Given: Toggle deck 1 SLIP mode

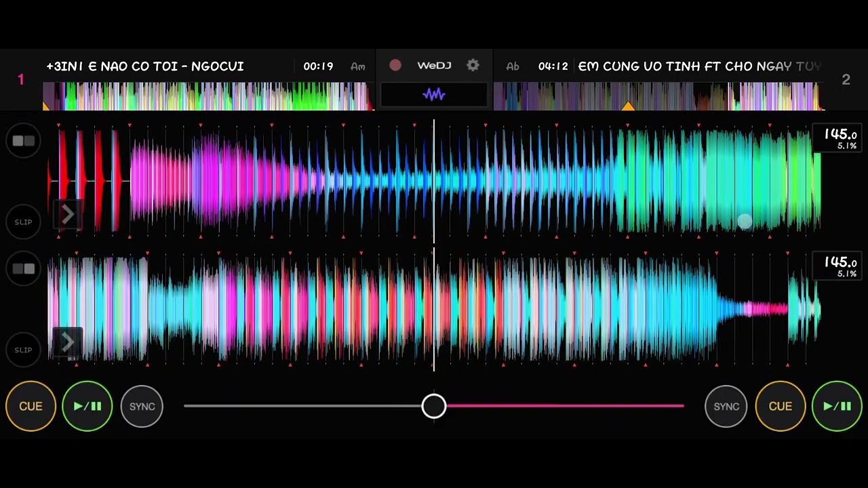Looking at the screenshot, I should [x=23, y=222].
